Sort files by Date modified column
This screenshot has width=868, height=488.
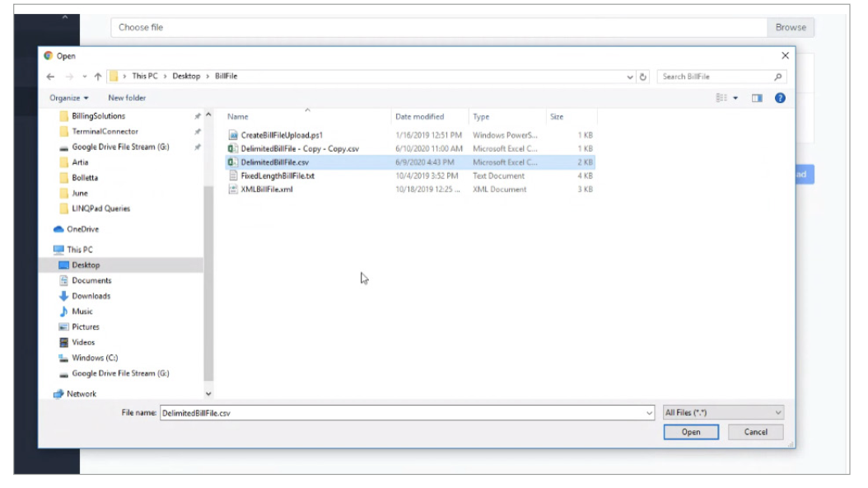(419, 117)
